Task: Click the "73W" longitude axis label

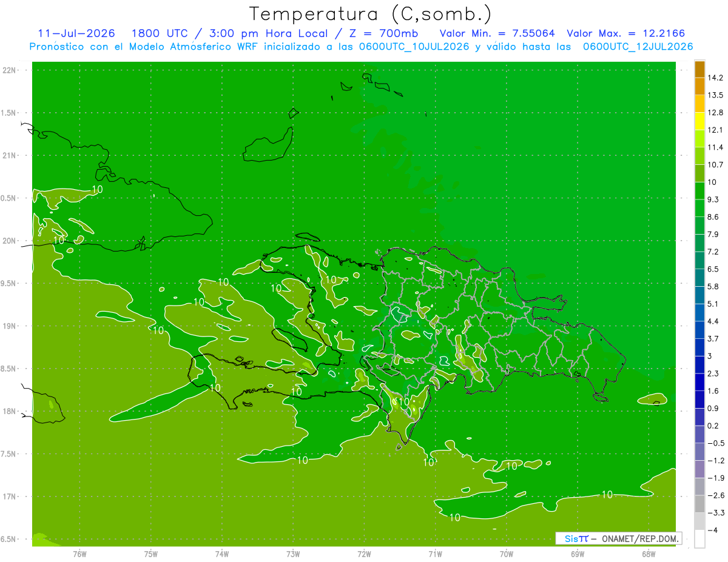Action: pos(293,554)
